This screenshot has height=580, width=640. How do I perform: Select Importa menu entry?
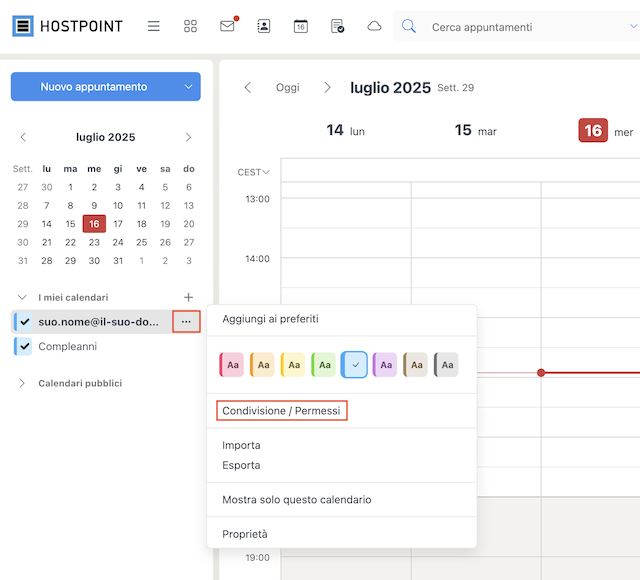coord(241,445)
